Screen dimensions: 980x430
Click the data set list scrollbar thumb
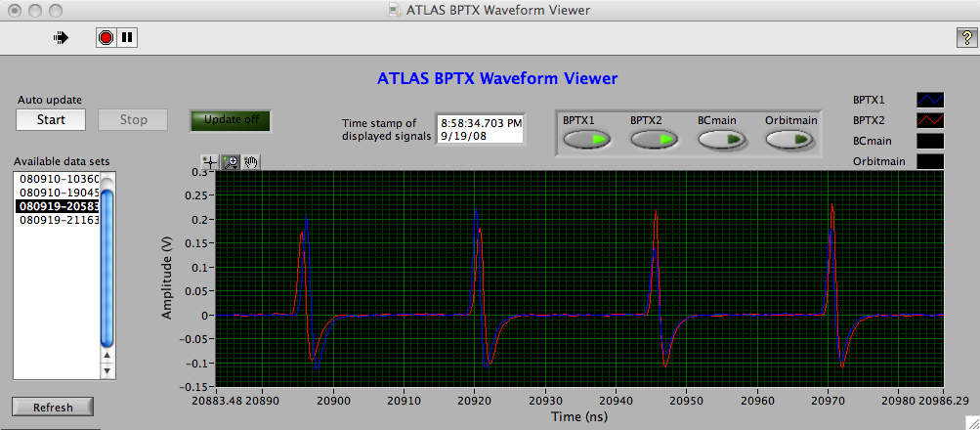coord(107,269)
